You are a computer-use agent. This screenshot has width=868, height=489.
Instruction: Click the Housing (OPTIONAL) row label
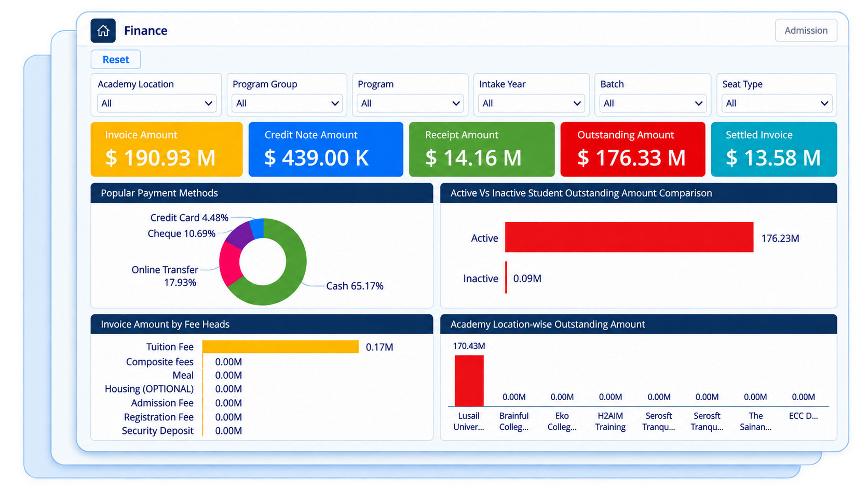pyautogui.click(x=149, y=389)
